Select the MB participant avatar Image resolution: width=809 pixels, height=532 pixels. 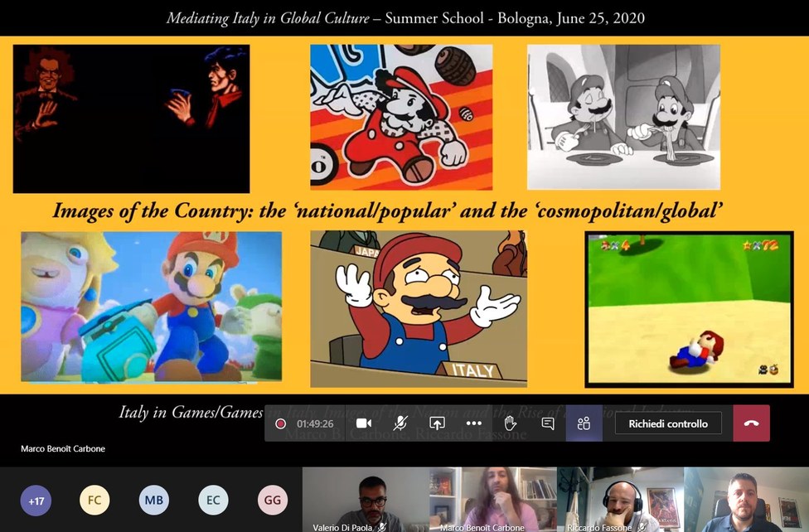click(x=153, y=501)
